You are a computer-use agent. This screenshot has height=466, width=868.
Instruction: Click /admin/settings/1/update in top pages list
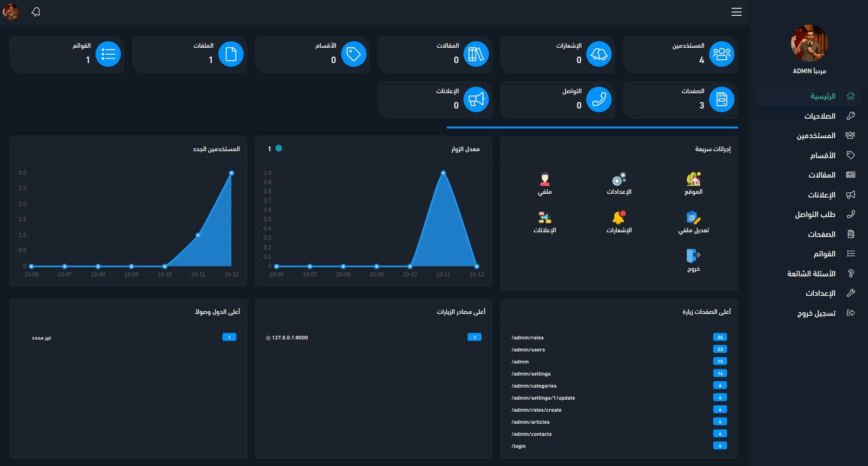point(543,398)
